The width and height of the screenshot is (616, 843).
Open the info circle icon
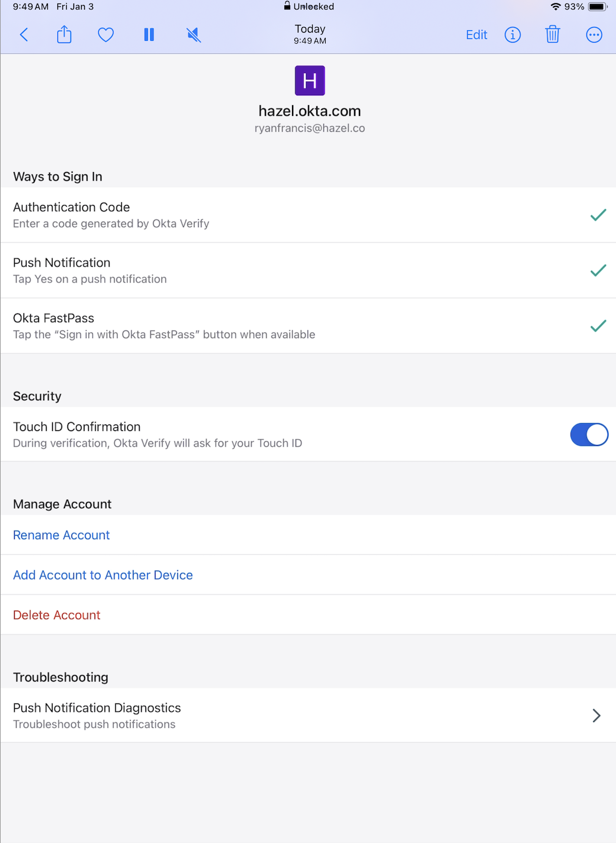513,35
